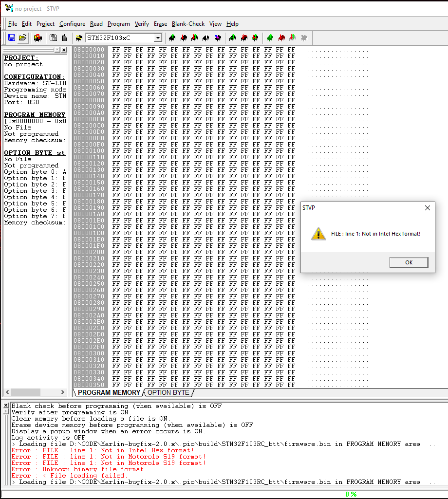Viewport: 448px width, 499px height.
Task: Click 'Log activity is OFF' log line
Action: tap(48, 438)
